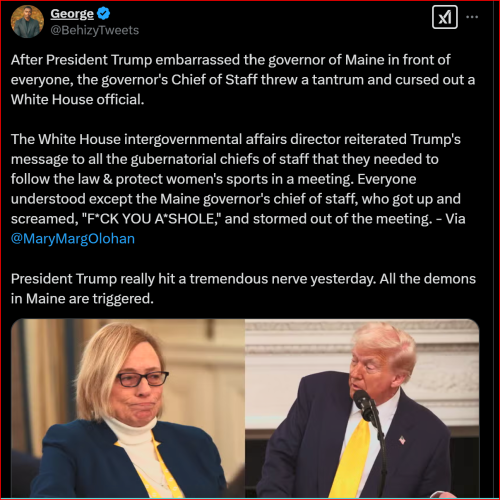Image resolution: width=500 pixels, height=500 pixels.
Task: Click the quoted "F*CK YOU A*SHOLE" text
Action: point(151,219)
